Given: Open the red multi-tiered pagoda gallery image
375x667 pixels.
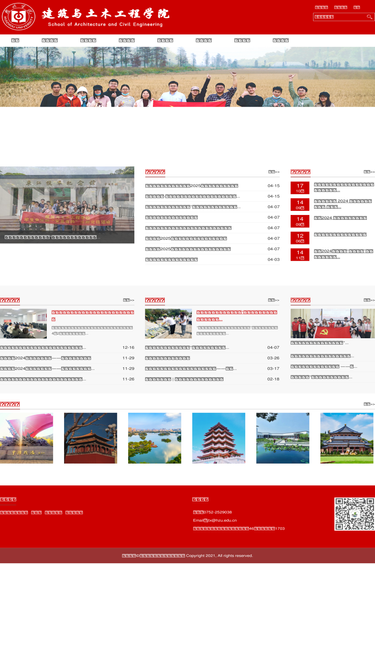Looking at the screenshot, I should (x=219, y=438).
